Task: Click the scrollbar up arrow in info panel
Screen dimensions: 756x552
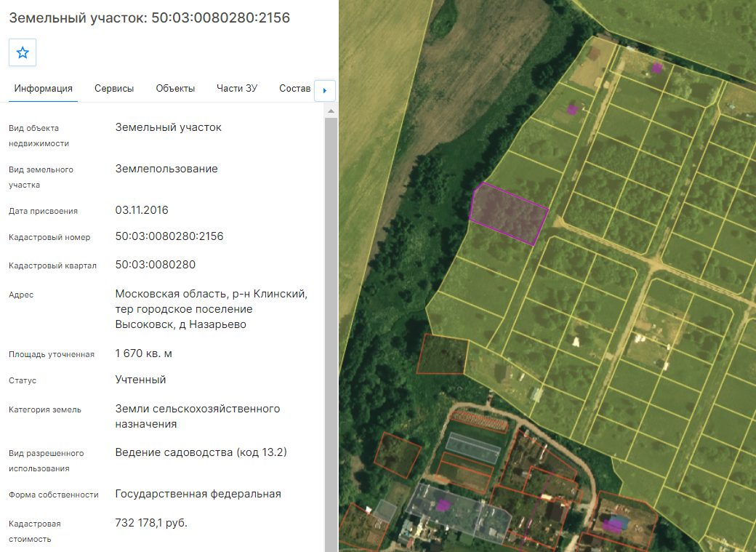Action: coord(331,111)
